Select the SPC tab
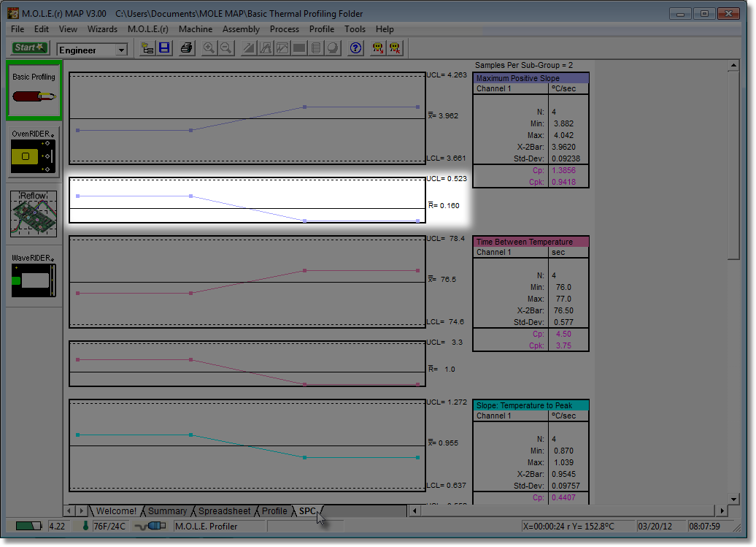The image size is (756, 547). [x=307, y=510]
